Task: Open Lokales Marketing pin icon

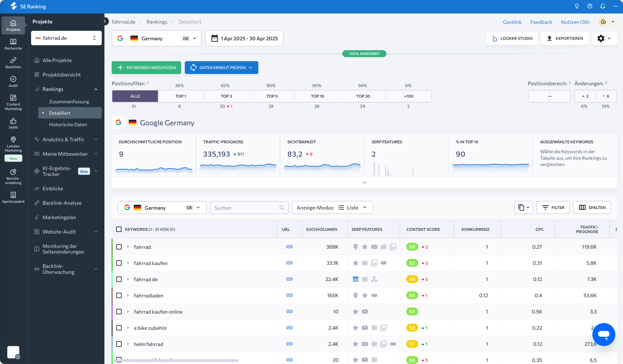Action: pyautogui.click(x=13, y=144)
